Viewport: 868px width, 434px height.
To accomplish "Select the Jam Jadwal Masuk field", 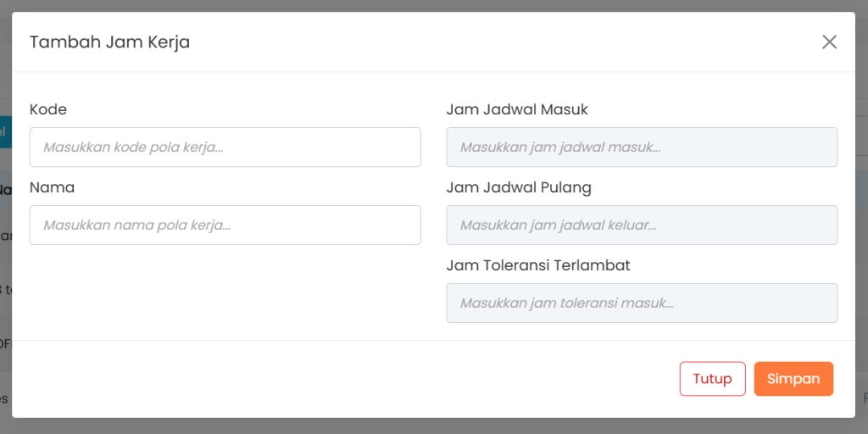I will [642, 147].
